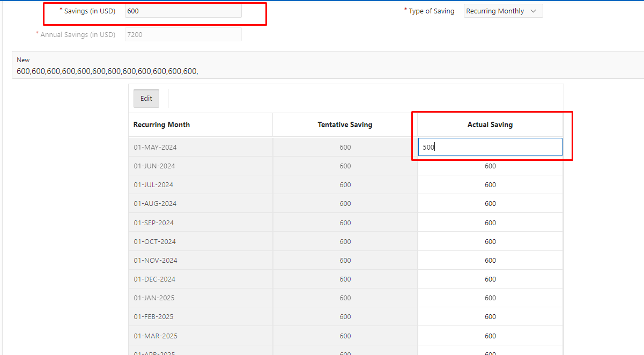Viewport: 644px width, 355px height.
Task: Click the Tentative Saving value for 01-SEP-2024
Action: tap(345, 223)
